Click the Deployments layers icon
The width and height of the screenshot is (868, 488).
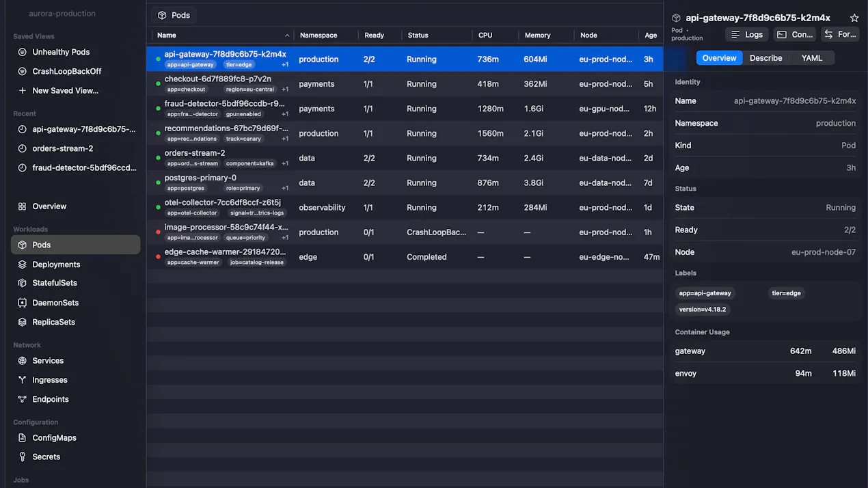(x=22, y=265)
